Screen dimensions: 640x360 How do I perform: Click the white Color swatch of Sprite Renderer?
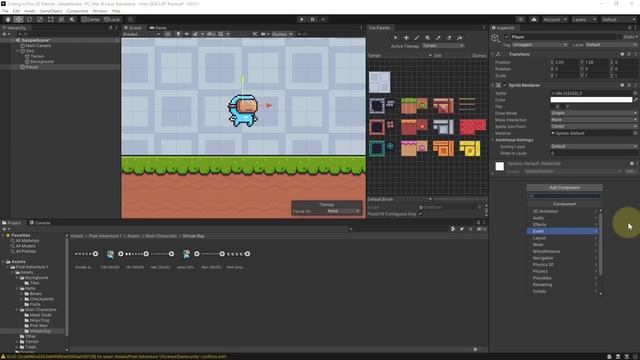[x=591, y=100]
